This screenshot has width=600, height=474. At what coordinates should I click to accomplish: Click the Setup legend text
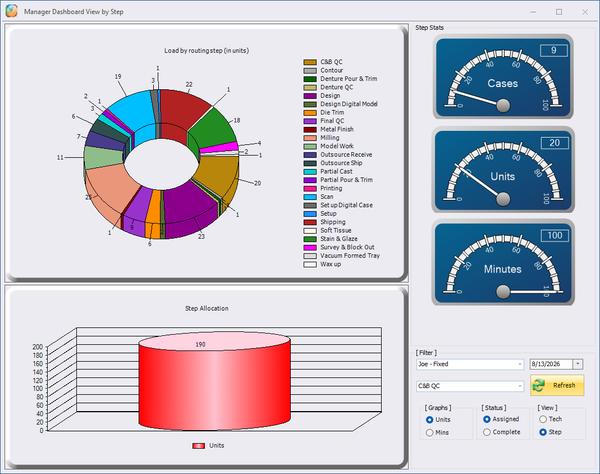(x=328, y=213)
